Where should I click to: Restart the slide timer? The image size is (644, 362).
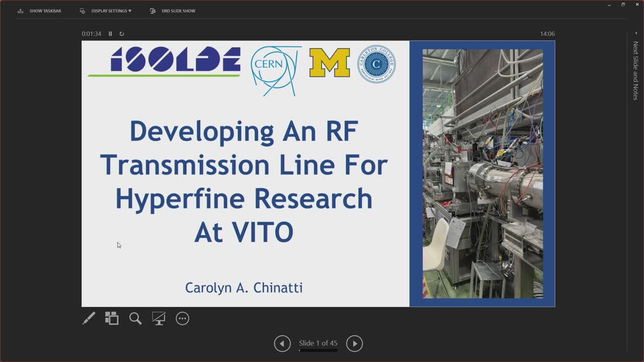pyautogui.click(x=122, y=34)
